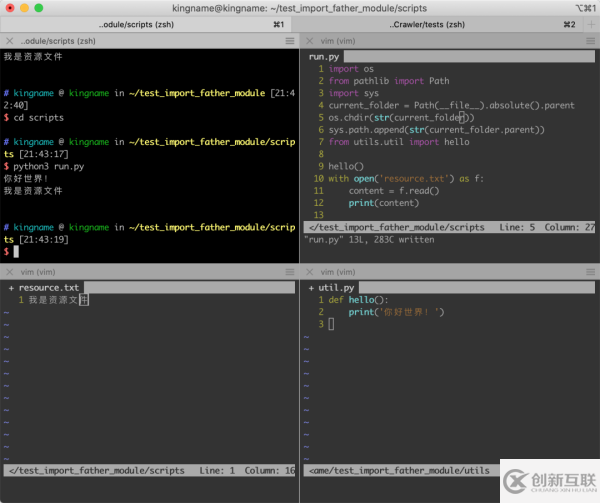
Task: Switch to the ..Crawler/tests (zsh) tab
Action: point(437,24)
